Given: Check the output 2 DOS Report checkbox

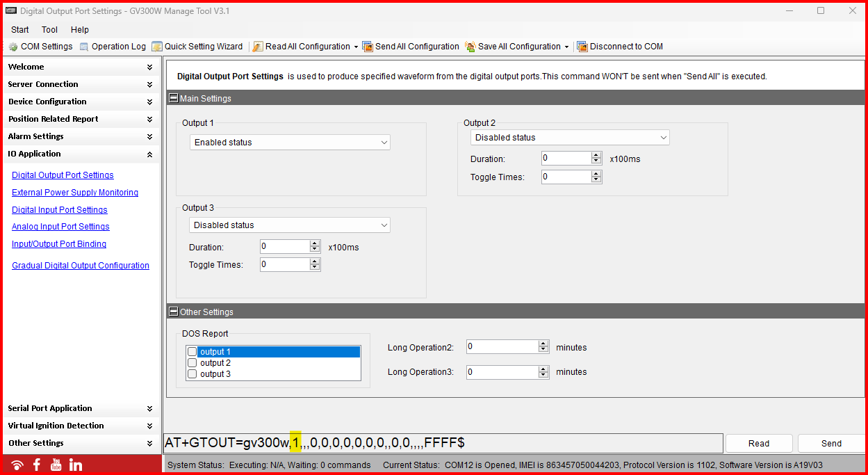Looking at the screenshot, I should 193,363.
